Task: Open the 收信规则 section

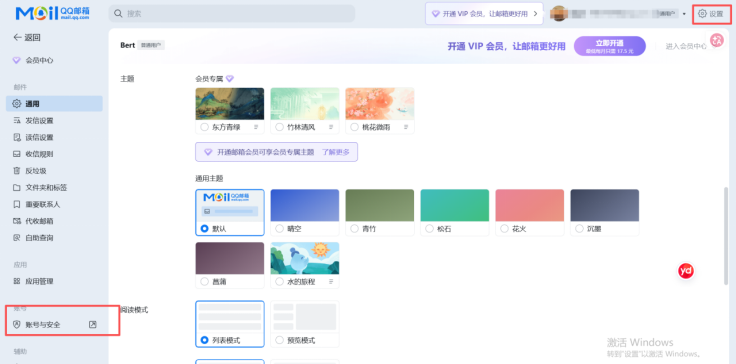Action: 54,154
